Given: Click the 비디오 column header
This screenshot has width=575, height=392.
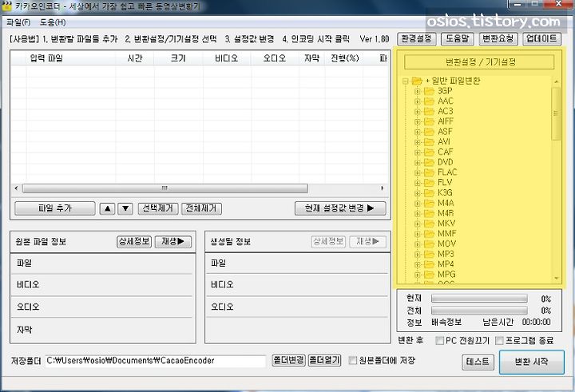Looking at the screenshot, I should pos(227,58).
